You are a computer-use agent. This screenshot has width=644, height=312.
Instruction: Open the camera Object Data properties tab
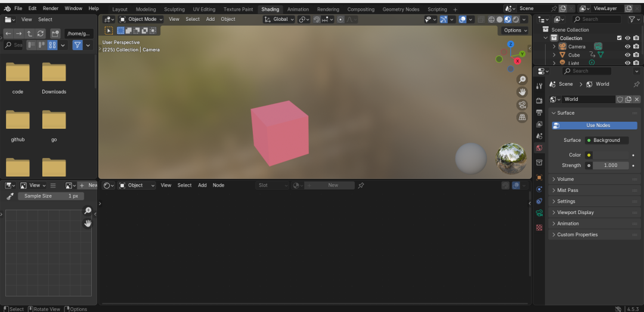tap(539, 213)
